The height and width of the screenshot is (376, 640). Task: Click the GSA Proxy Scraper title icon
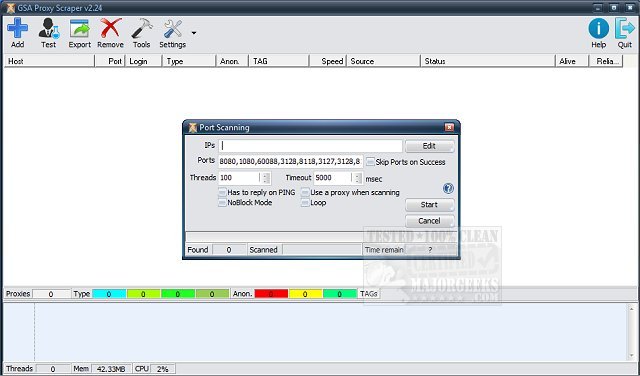click(x=11, y=8)
